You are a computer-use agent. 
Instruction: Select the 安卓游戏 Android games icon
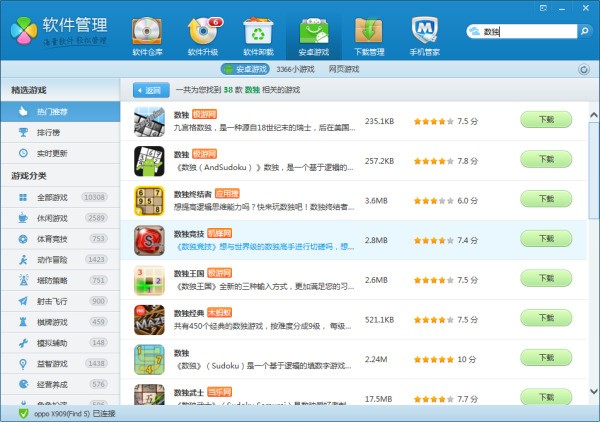(314, 36)
